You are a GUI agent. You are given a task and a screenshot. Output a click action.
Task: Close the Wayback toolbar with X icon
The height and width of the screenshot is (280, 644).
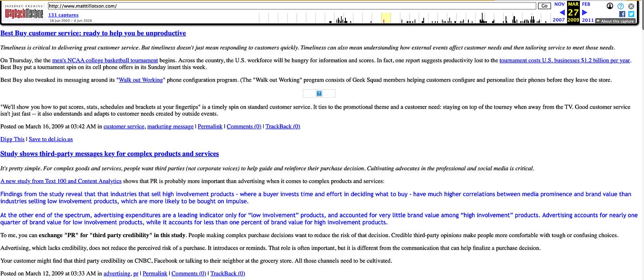point(631,6)
